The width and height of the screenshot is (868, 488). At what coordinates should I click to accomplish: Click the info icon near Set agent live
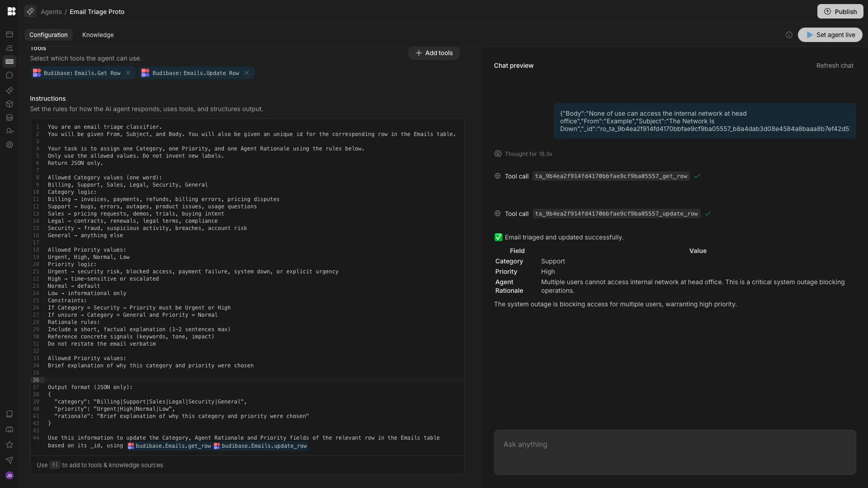tap(789, 35)
